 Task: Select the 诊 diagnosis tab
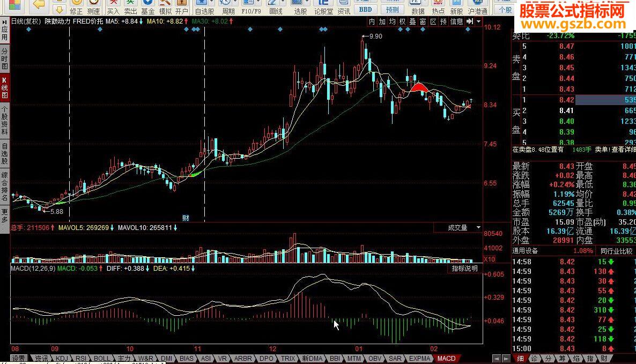point(535,359)
